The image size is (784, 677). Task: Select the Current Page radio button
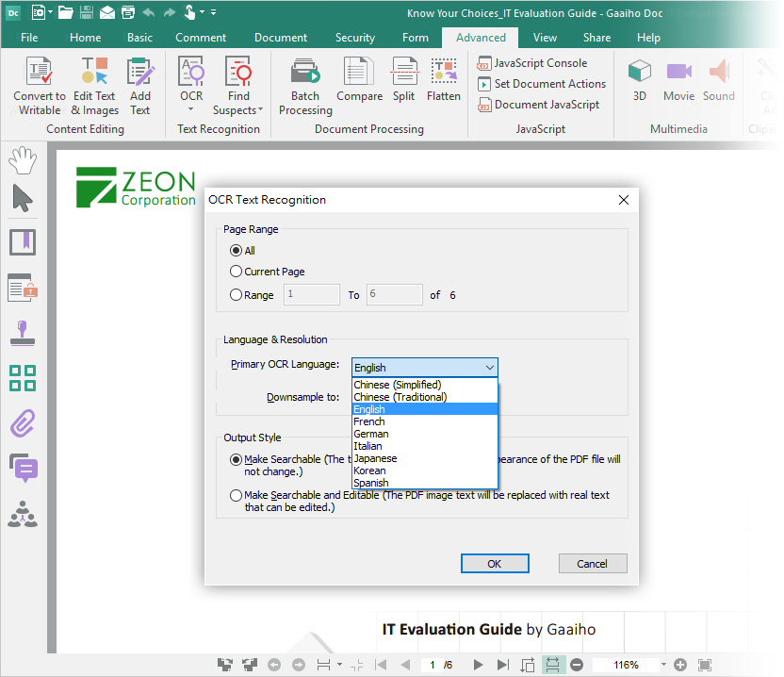[236, 272]
